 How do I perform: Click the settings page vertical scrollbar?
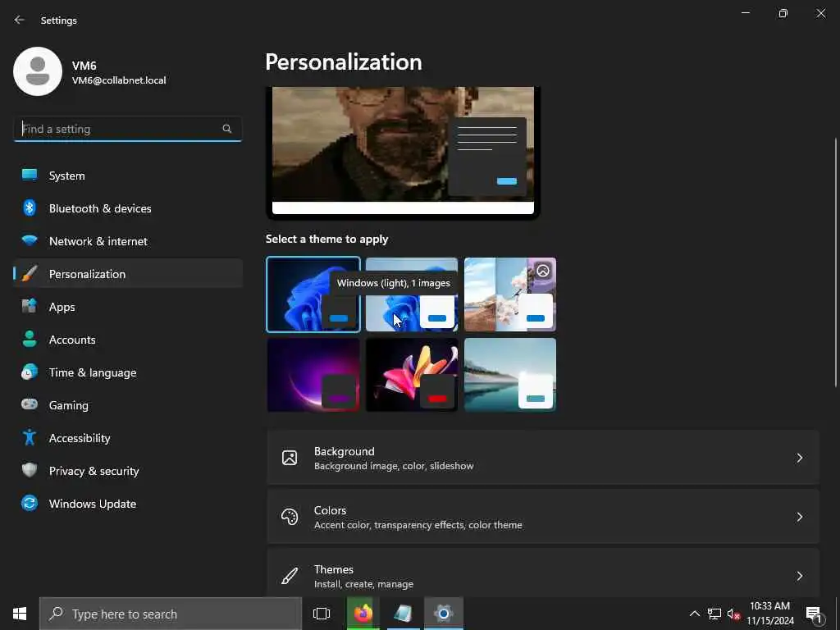(x=836, y=262)
